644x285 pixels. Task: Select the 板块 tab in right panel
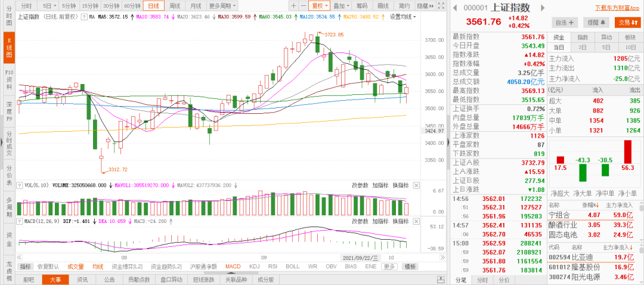click(630, 37)
